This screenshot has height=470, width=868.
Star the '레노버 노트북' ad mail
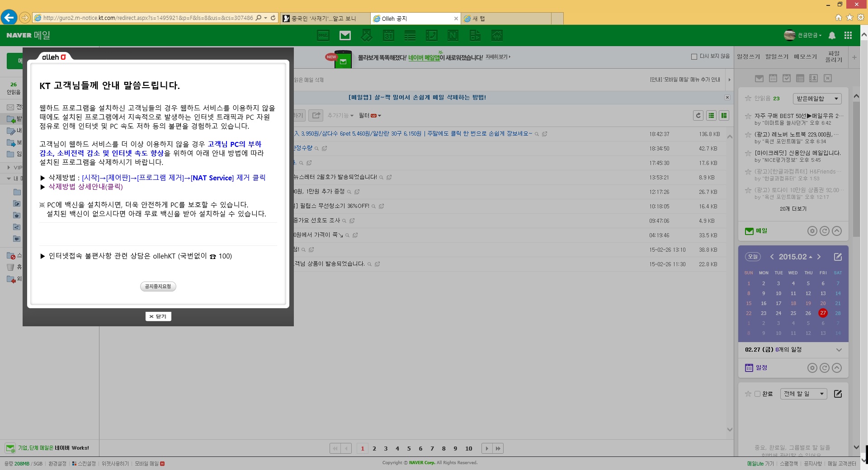(x=748, y=135)
